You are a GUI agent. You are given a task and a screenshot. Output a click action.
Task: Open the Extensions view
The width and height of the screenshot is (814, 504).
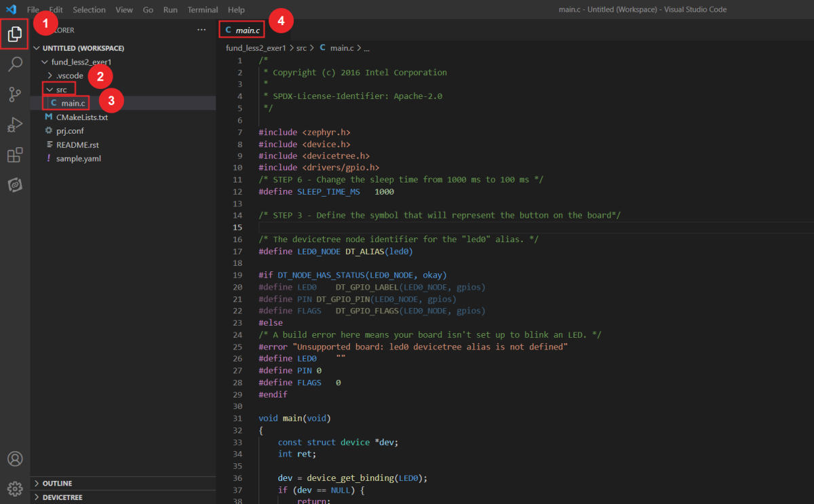coord(15,155)
